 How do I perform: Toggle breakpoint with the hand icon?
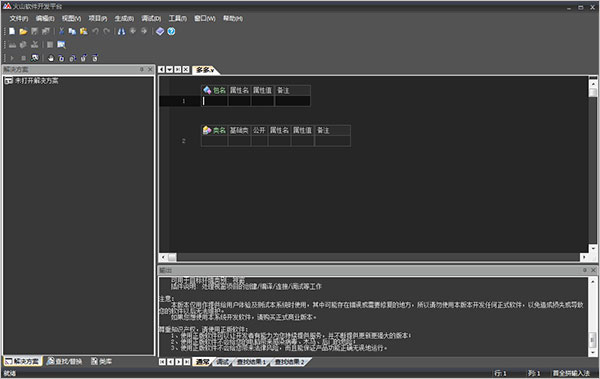[51, 58]
